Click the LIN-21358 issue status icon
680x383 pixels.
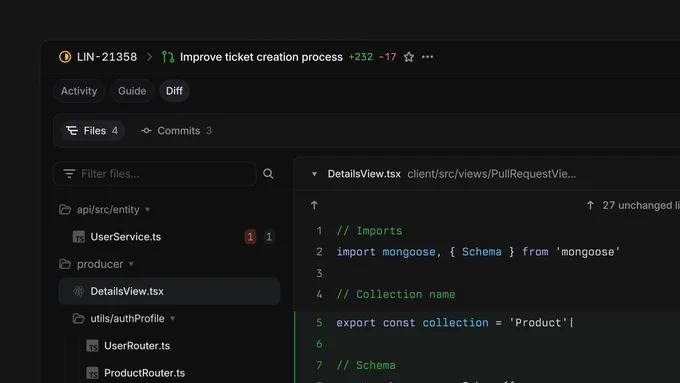pos(65,57)
